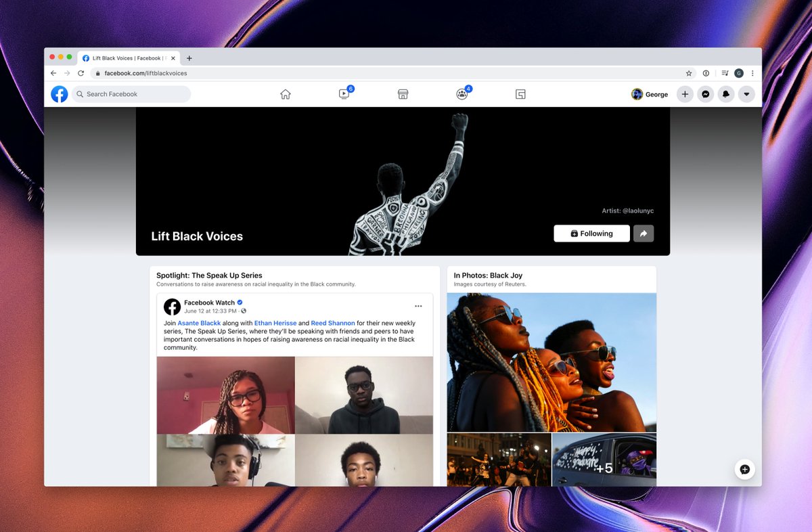Image resolution: width=812 pixels, height=532 pixels.
Task: Open Reed Shannon's profile link
Action: pos(332,324)
